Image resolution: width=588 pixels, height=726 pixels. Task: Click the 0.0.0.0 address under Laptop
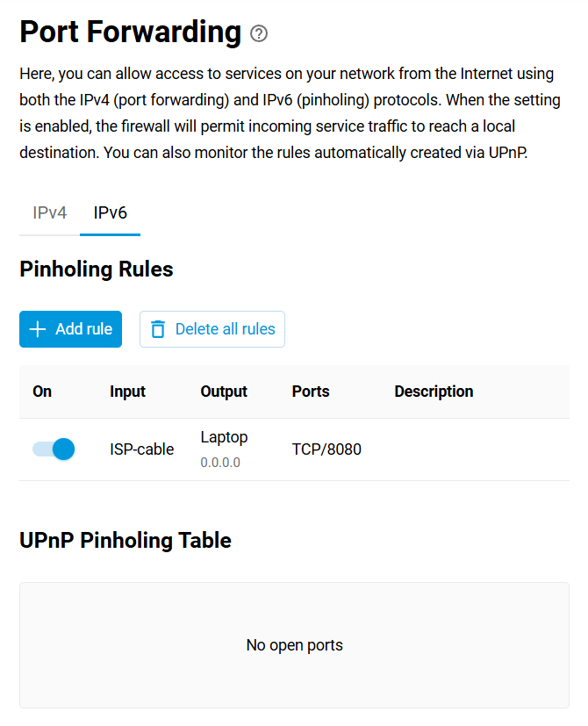coord(220,463)
